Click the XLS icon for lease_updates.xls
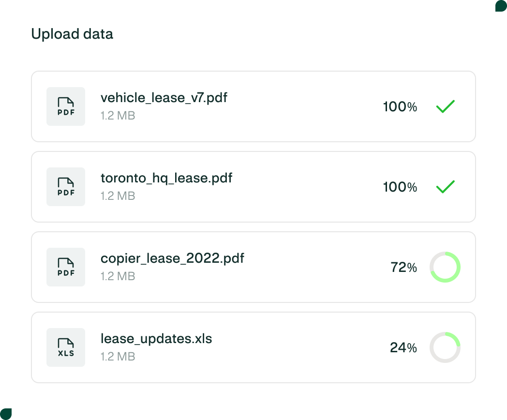The width and height of the screenshot is (507, 420). [66, 347]
